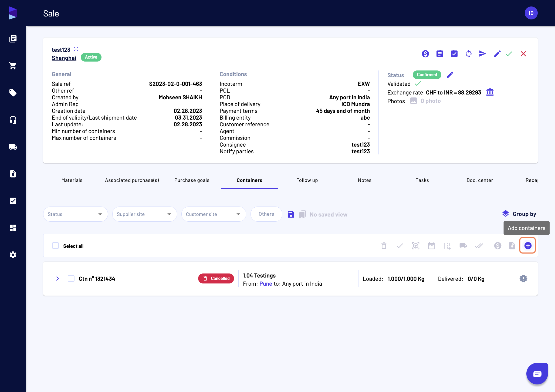Open the checked tasks sidebar icon
Screen dimensions: 555x392
pyautogui.click(x=13, y=201)
